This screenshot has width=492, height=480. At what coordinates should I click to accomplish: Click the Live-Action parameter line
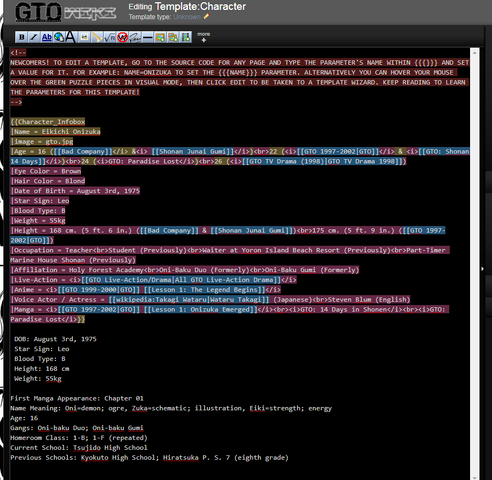(x=153, y=280)
